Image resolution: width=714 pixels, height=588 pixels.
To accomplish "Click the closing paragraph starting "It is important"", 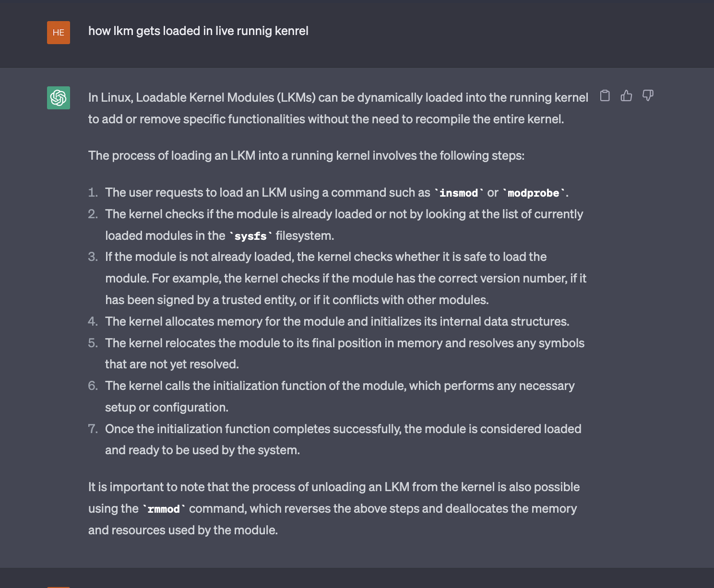I will coord(334,508).
